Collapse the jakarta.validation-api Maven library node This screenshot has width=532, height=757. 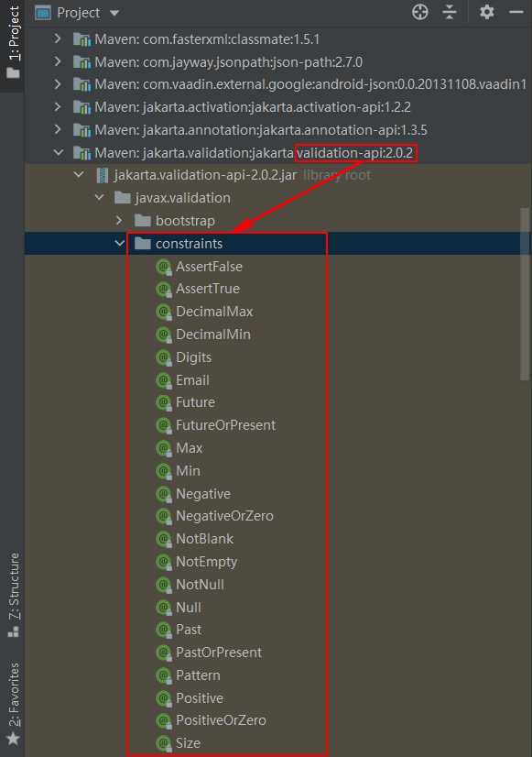pos(59,152)
